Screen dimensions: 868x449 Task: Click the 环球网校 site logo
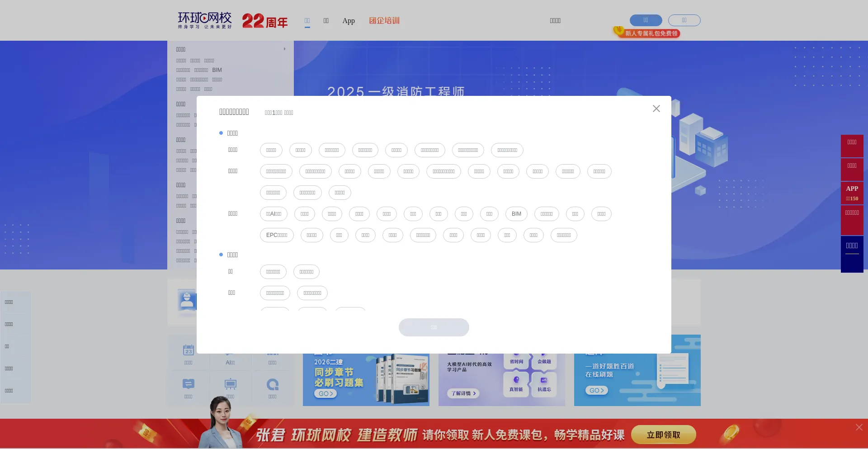205,20
